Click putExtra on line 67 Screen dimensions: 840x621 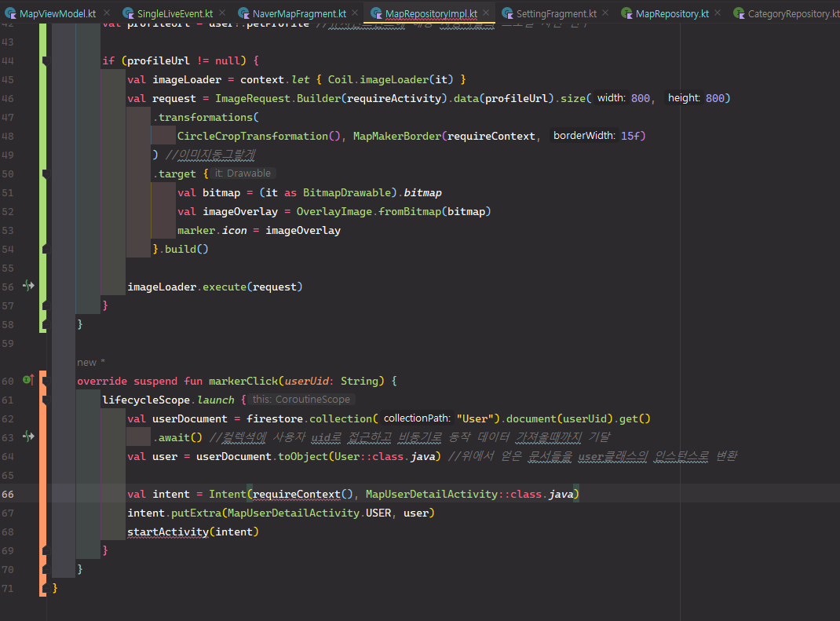pos(196,513)
